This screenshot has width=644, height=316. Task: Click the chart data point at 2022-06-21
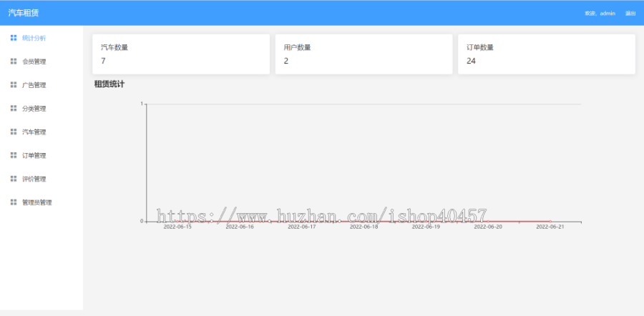(550, 222)
